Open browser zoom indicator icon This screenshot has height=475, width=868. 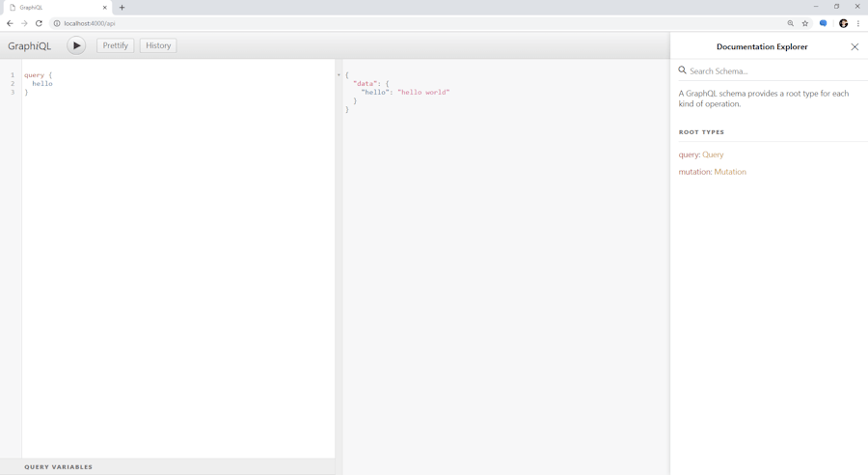pos(791,23)
